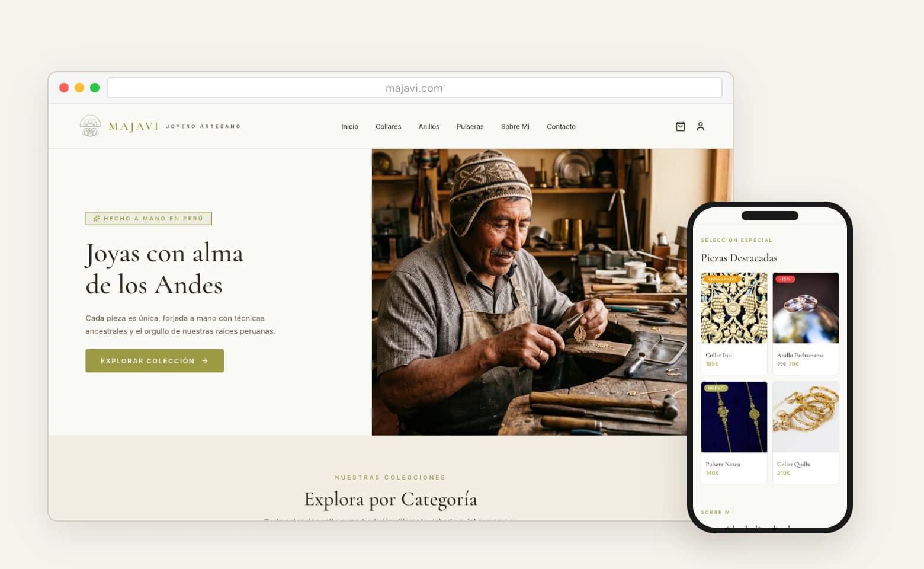This screenshot has width=924, height=569.
Task: Click the yellow window dot
Action: [x=79, y=88]
